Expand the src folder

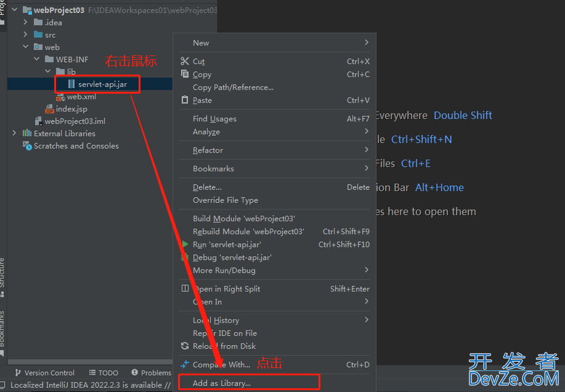coord(25,35)
